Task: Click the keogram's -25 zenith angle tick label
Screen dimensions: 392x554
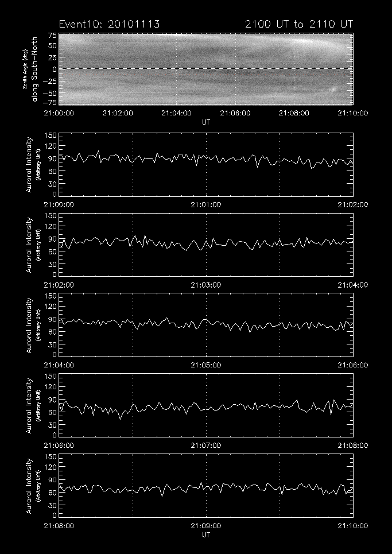Action: tap(50, 82)
